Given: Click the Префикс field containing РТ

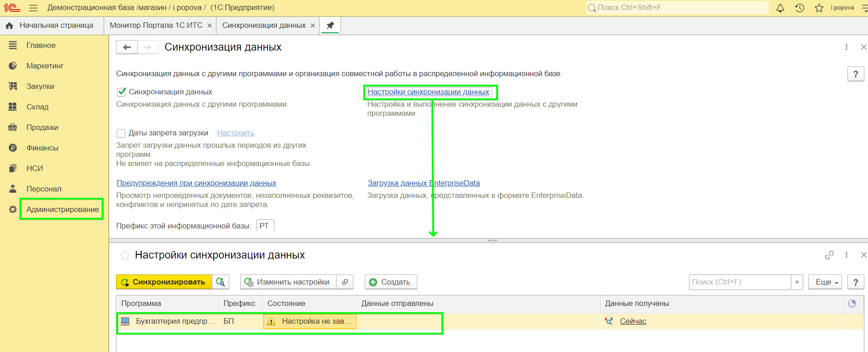Looking at the screenshot, I should [x=265, y=226].
